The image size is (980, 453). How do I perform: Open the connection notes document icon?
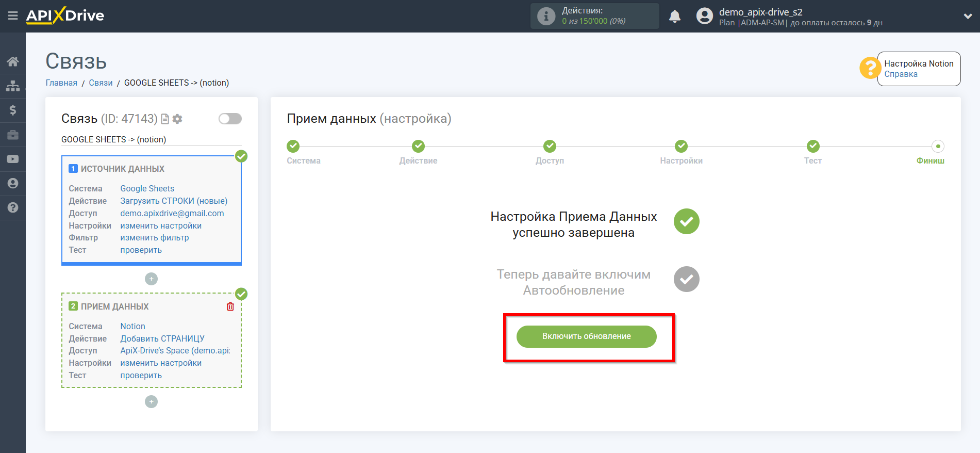(165, 119)
